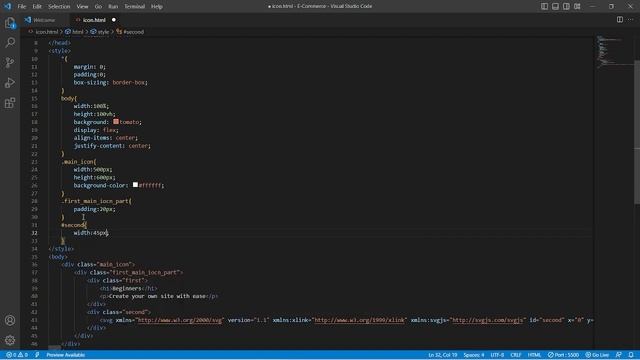The height and width of the screenshot is (360, 640).
Task: Open the #ffffff color swatch picker
Action: (135, 185)
